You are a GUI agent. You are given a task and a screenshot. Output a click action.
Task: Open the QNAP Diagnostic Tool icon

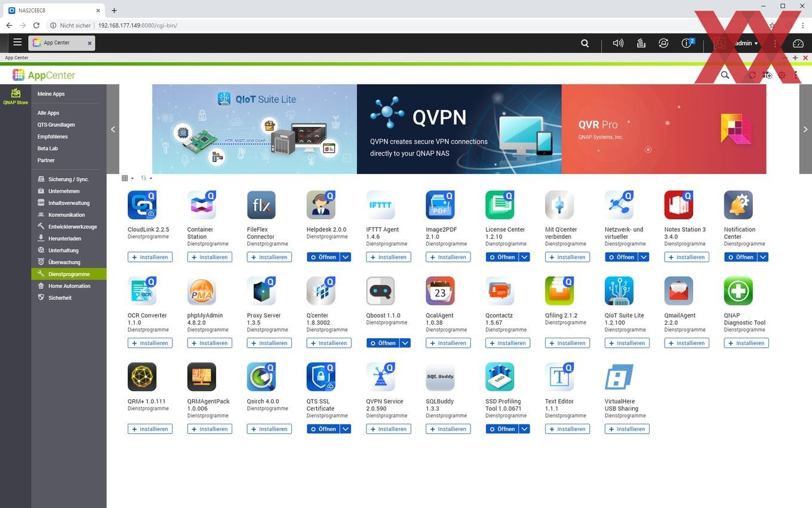point(739,291)
